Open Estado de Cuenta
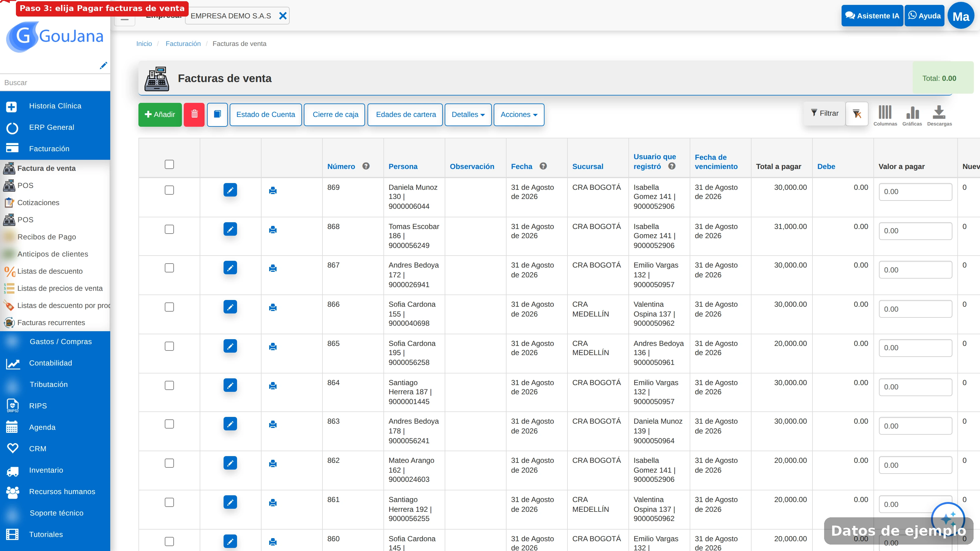The height and width of the screenshot is (551, 980). (266, 114)
